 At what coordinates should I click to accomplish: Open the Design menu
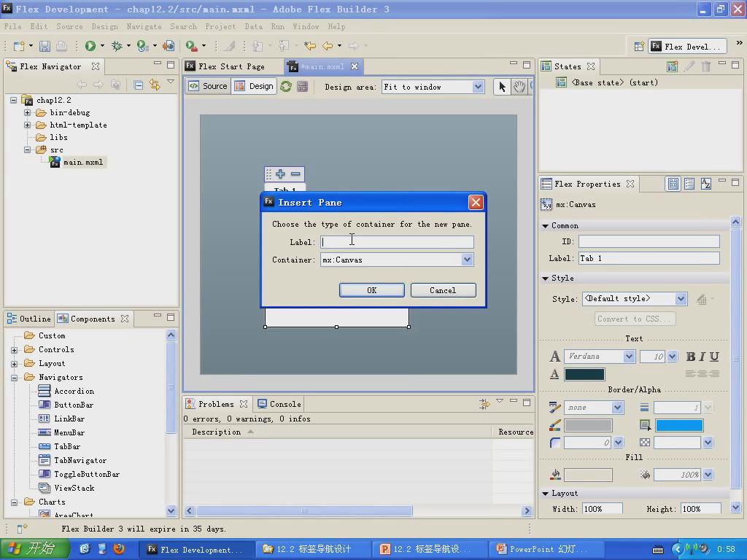(x=105, y=27)
